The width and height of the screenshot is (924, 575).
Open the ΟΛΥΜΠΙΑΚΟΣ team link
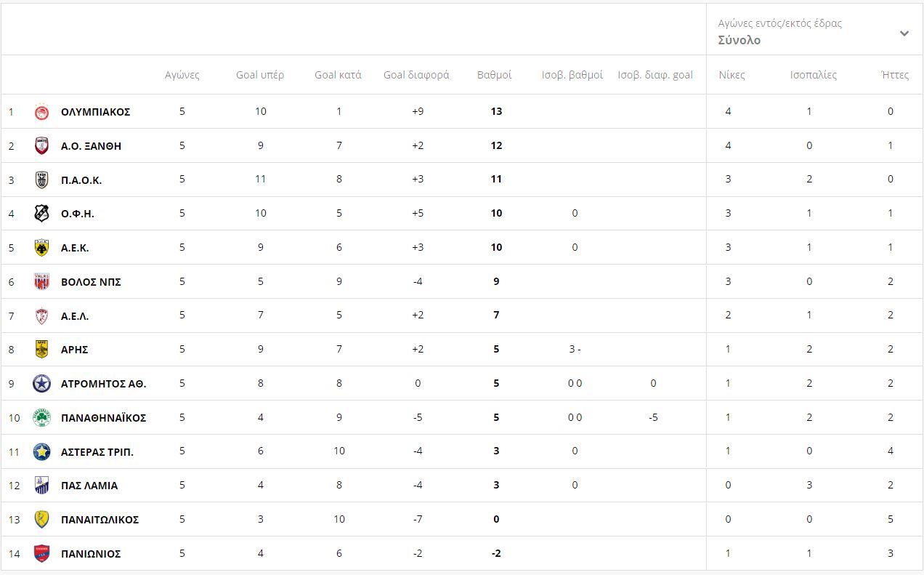[x=95, y=112]
